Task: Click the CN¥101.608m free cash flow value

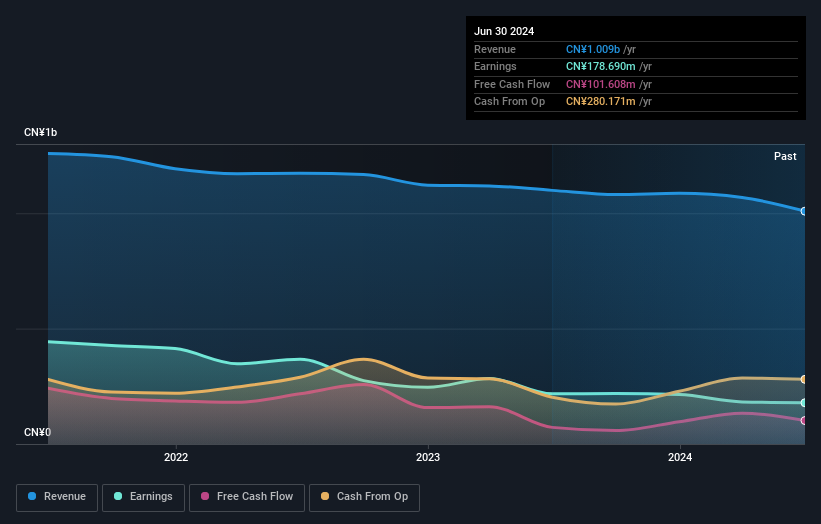Action: (x=601, y=84)
